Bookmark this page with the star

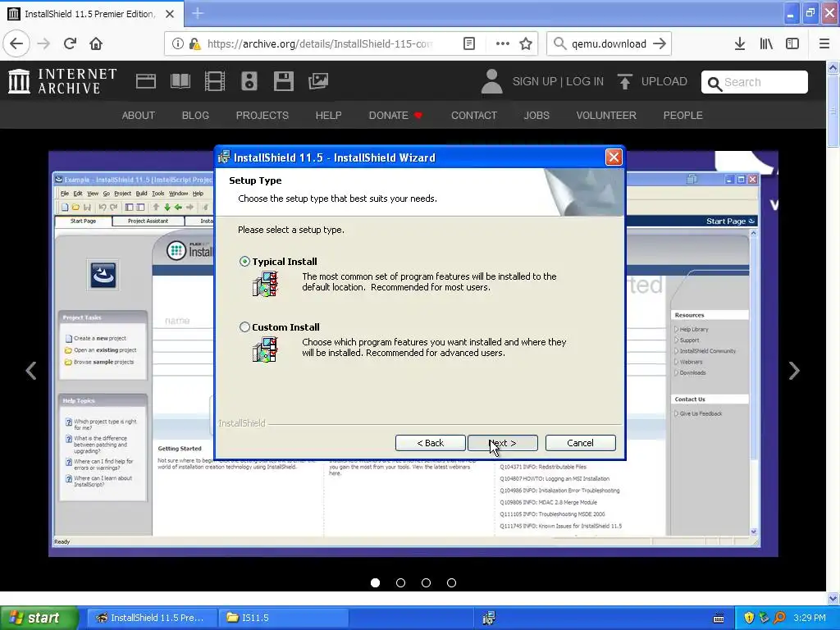[x=526, y=43]
